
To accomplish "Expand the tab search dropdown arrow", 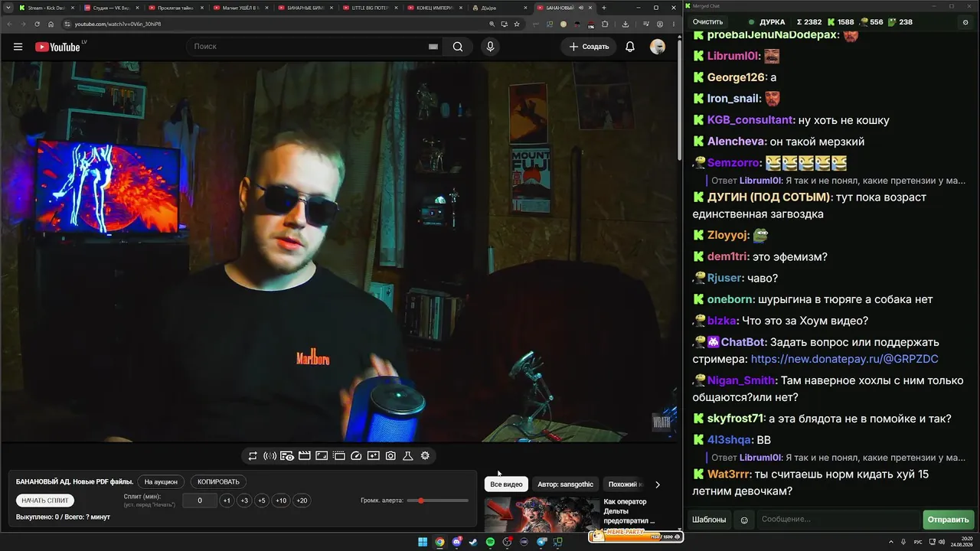I will click(x=7, y=8).
